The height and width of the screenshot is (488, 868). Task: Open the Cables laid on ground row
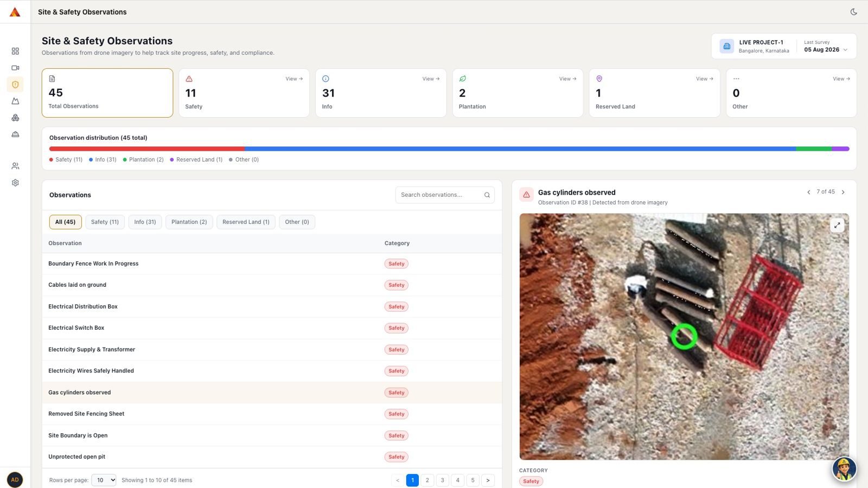coord(272,285)
